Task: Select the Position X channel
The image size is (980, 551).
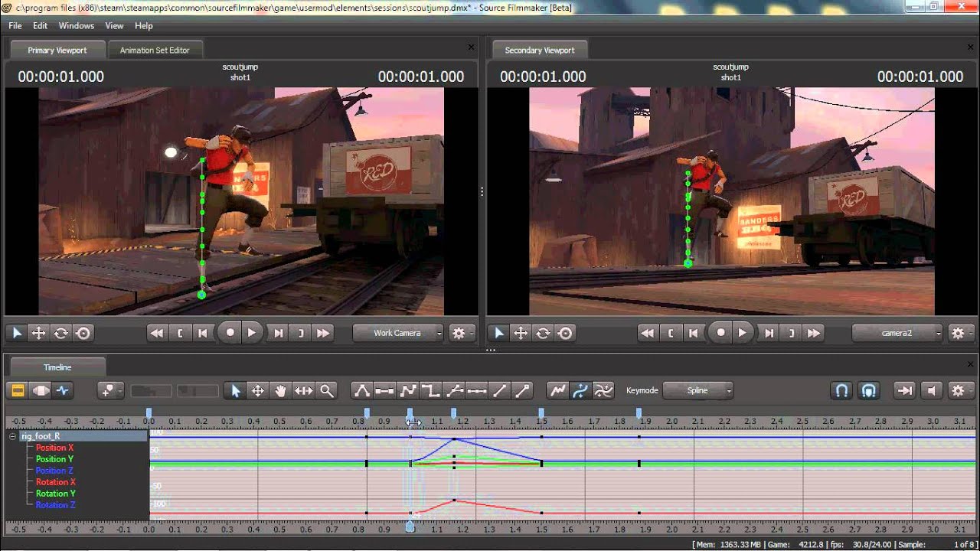Action: pos(54,448)
